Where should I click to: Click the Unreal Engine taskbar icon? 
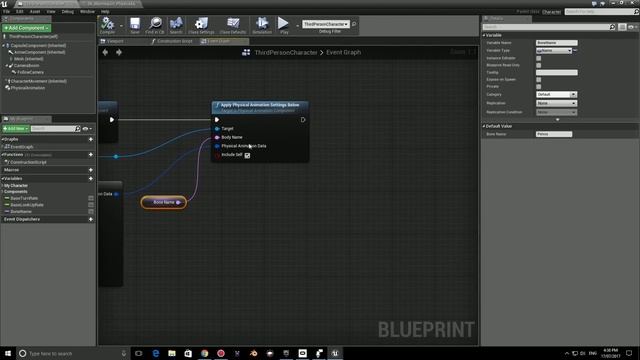[335, 353]
